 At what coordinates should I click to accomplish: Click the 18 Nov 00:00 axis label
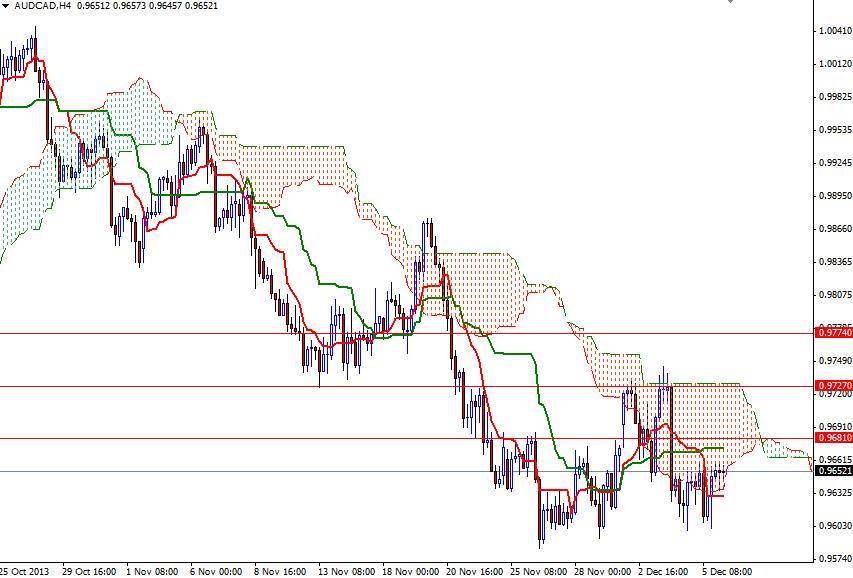(411, 566)
